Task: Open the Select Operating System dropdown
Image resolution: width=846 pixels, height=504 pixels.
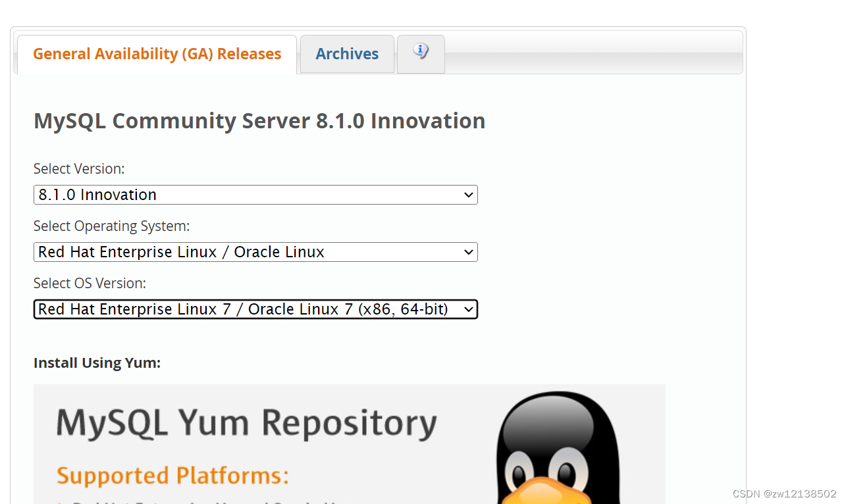Action: (x=255, y=252)
